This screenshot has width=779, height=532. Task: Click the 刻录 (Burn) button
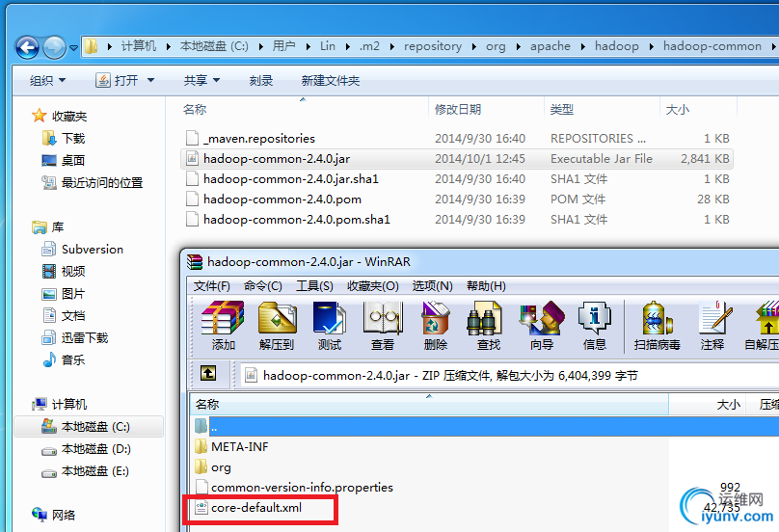(261, 80)
